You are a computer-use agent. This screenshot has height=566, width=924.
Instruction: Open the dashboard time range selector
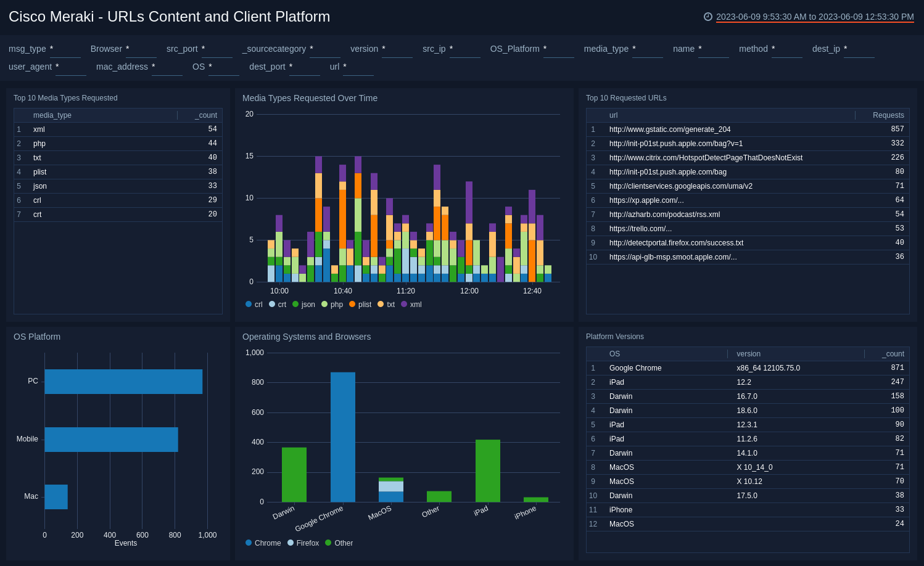815,17
